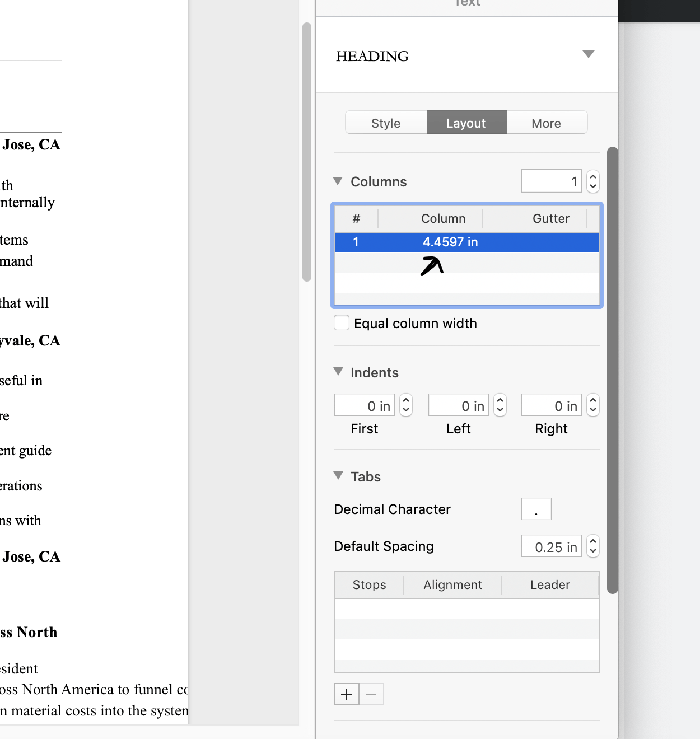
Task: Select the 4.4597 in column width row
Action: click(466, 242)
